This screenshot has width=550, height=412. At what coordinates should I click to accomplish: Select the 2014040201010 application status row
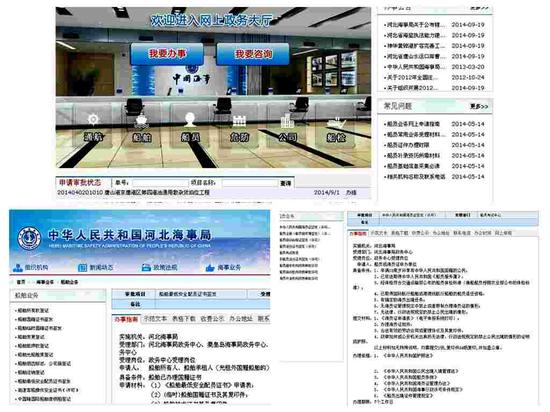(x=213, y=193)
